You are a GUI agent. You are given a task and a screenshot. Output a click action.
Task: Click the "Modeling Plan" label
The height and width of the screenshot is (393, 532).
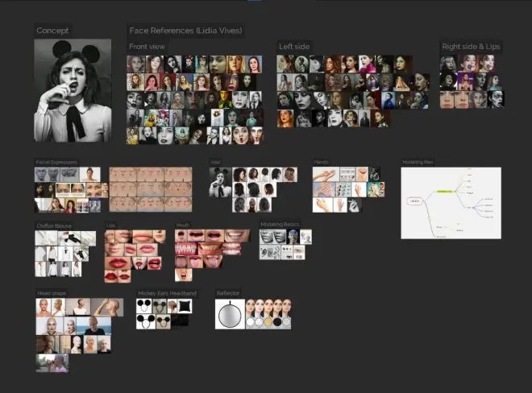point(418,162)
